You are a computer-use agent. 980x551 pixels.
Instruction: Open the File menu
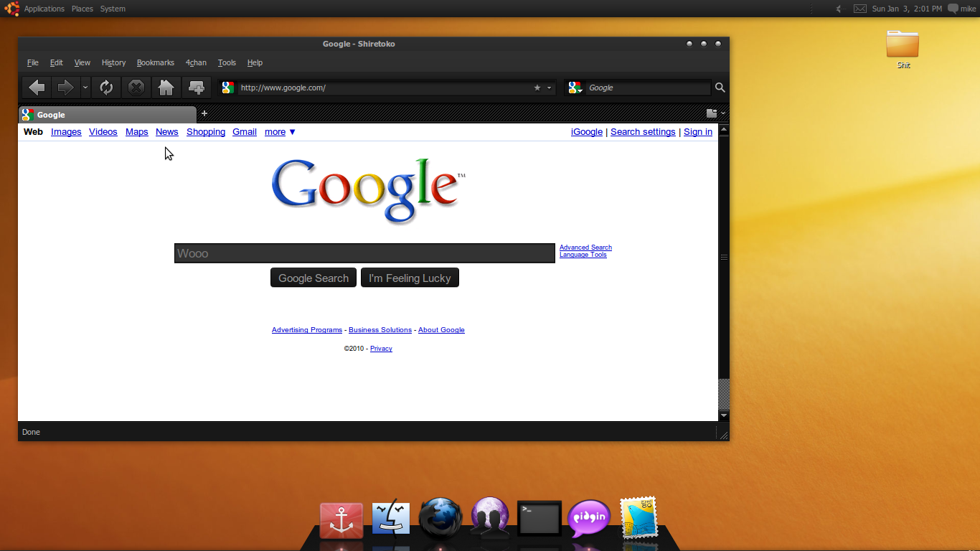[x=33, y=62]
